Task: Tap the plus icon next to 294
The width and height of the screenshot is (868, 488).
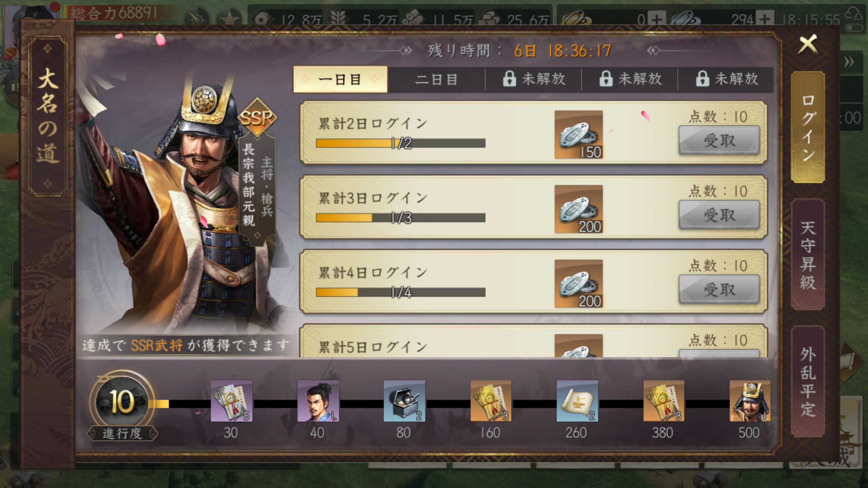Action: point(764,19)
